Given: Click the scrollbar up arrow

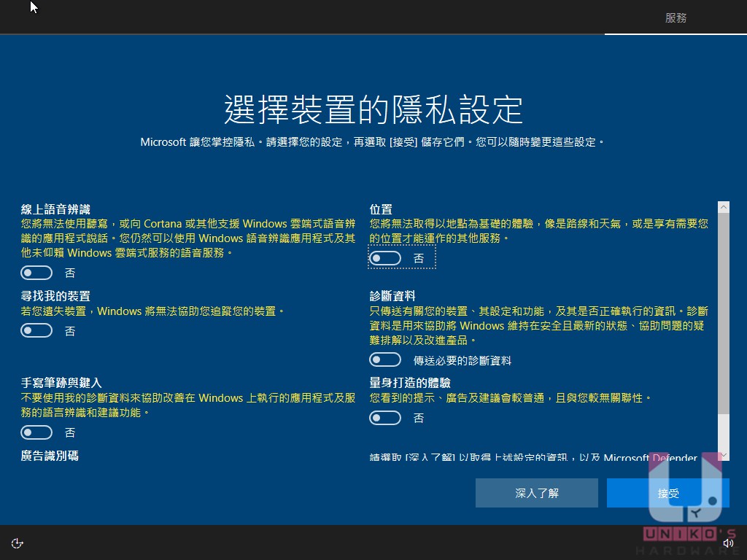Looking at the screenshot, I should tap(723, 206).
